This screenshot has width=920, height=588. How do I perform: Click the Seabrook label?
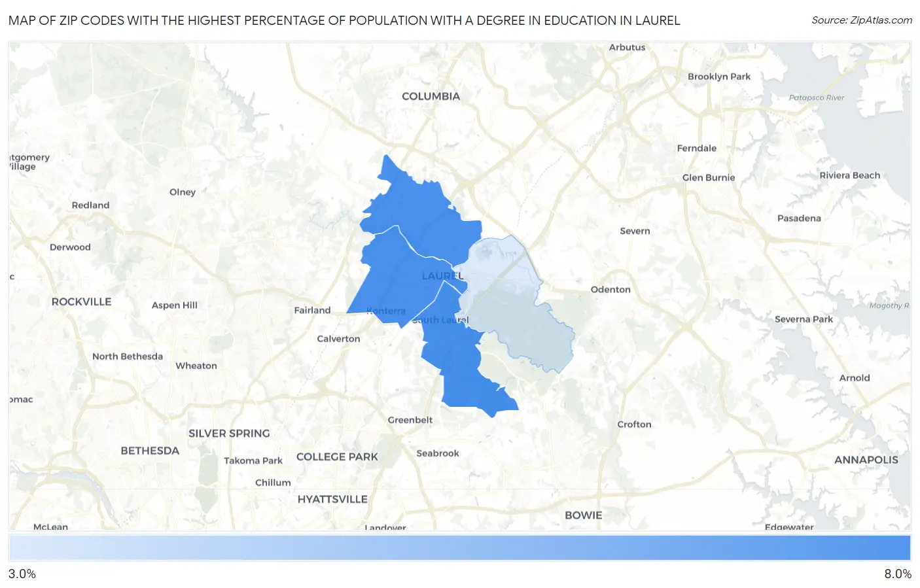coord(438,453)
